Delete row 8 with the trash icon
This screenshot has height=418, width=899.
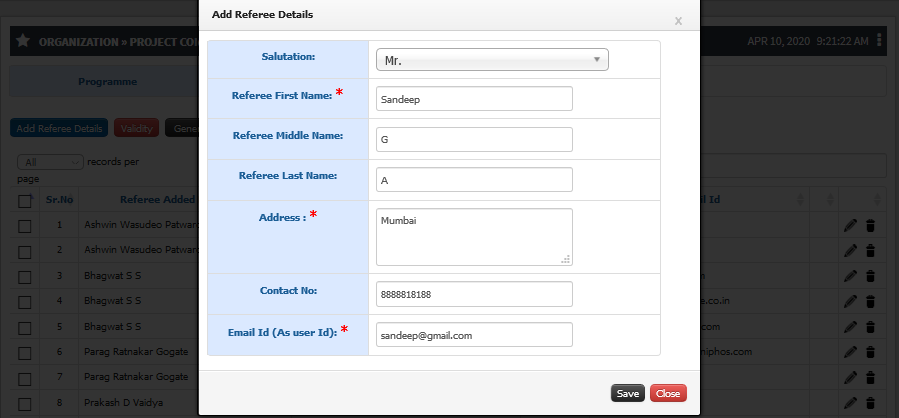click(x=870, y=403)
